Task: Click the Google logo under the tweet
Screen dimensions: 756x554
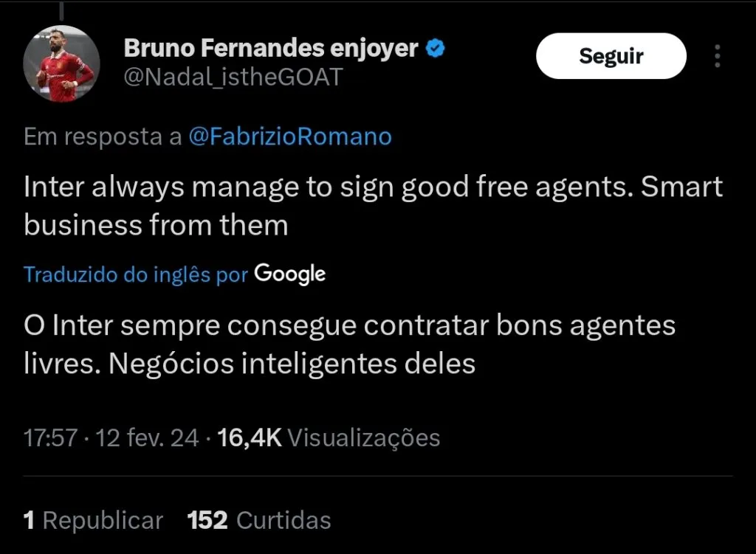Action: [289, 274]
